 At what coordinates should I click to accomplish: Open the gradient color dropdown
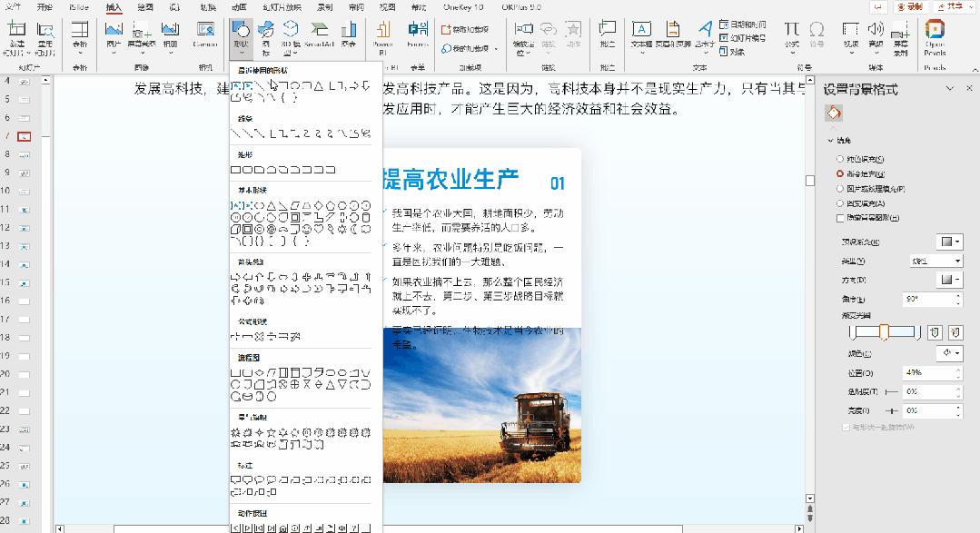(x=948, y=352)
